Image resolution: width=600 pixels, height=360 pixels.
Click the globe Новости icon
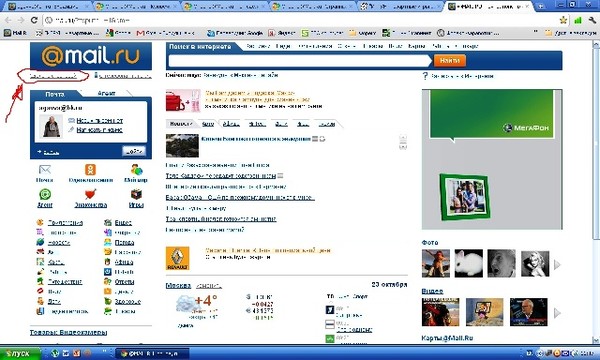click(x=40, y=242)
